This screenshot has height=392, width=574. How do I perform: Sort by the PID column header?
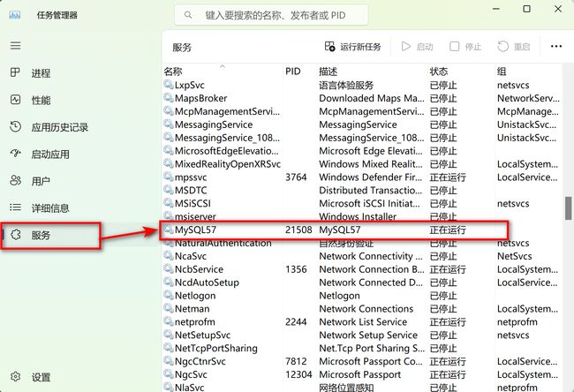[x=299, y=72]
